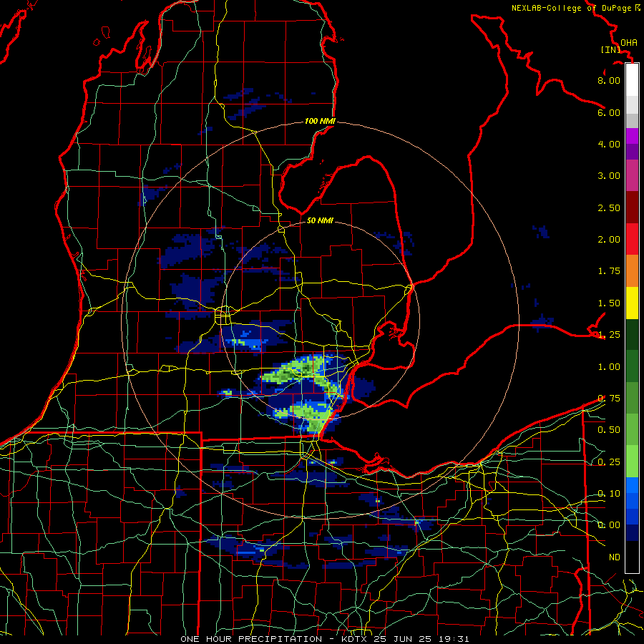644x644 pixels.
Task: Select the 6.00 legend value
Action: tap(609, 112)
